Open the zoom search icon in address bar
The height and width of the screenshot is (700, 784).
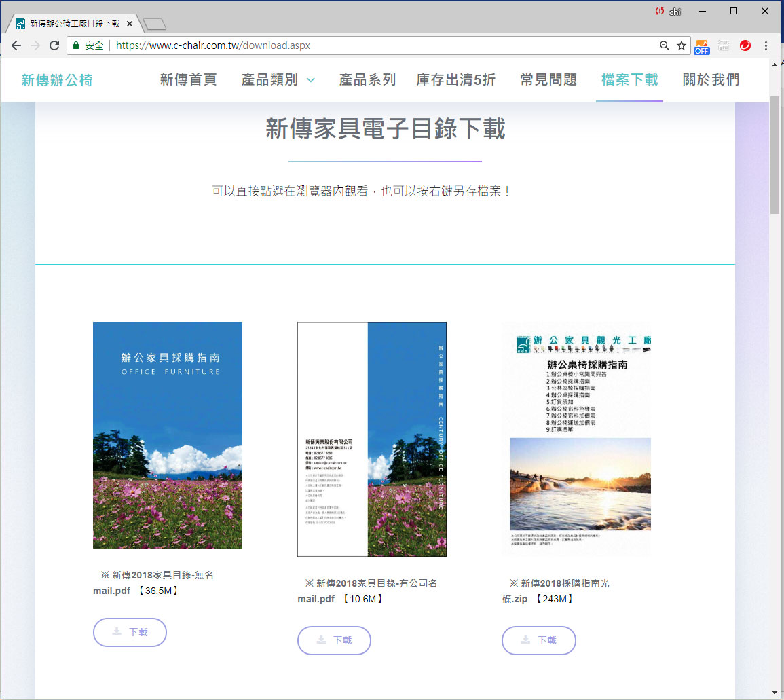tap(665, 45)
